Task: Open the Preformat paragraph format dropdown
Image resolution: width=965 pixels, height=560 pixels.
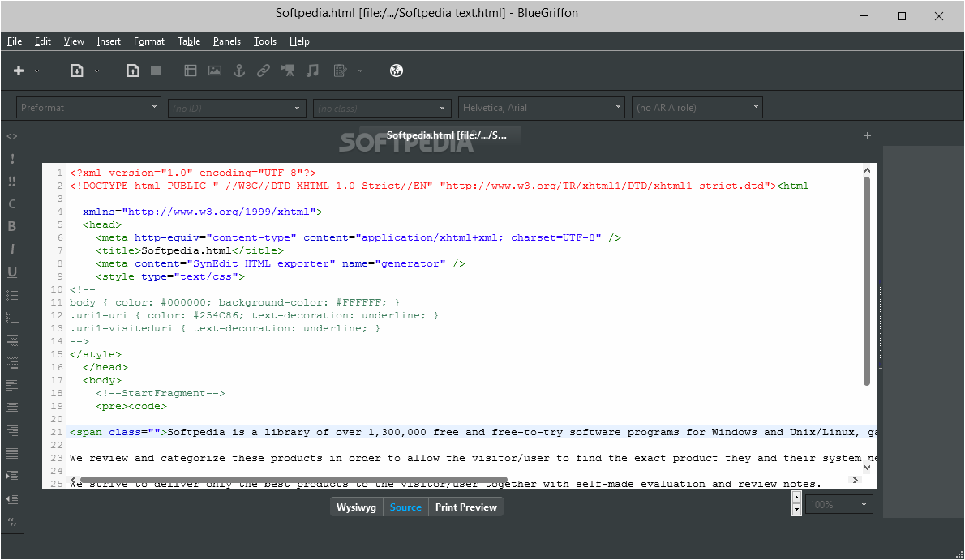Action: click(x=88, y=108)
